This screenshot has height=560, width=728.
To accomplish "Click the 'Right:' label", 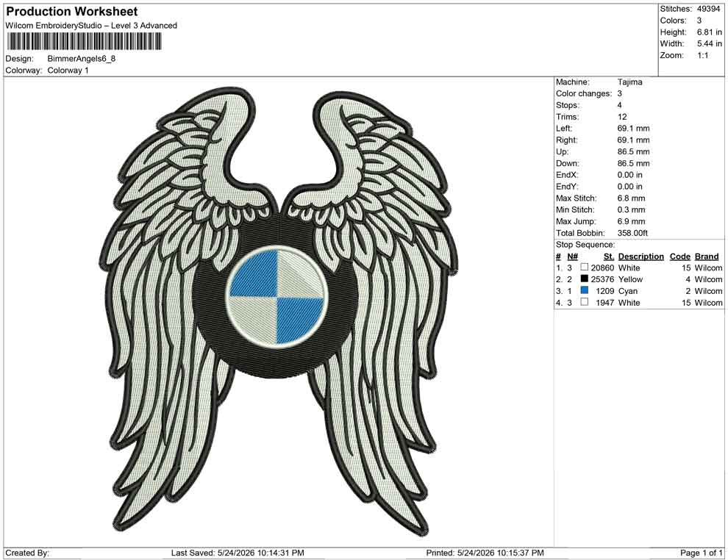I will tap(566, 140).
